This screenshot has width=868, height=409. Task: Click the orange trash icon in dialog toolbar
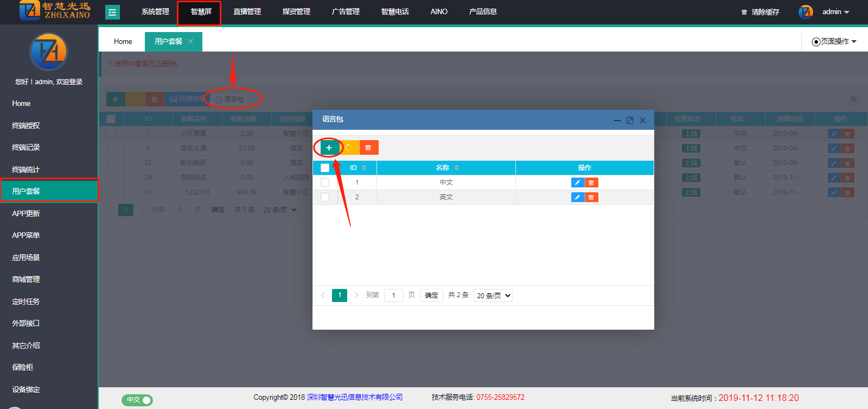click(368, 148)
